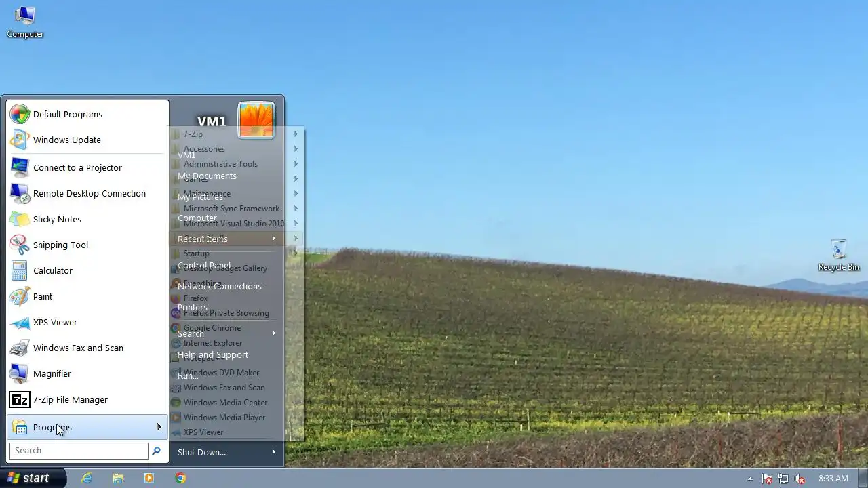Open XPS Viewer in left Start pane
This screenshot has height=488, width=868.
coord(87,322)
